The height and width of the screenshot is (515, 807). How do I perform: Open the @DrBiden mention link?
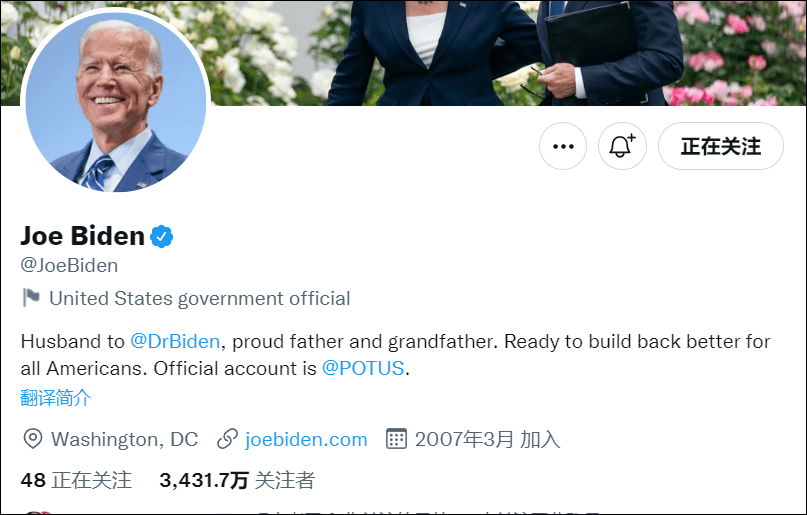tap(175, 342)
